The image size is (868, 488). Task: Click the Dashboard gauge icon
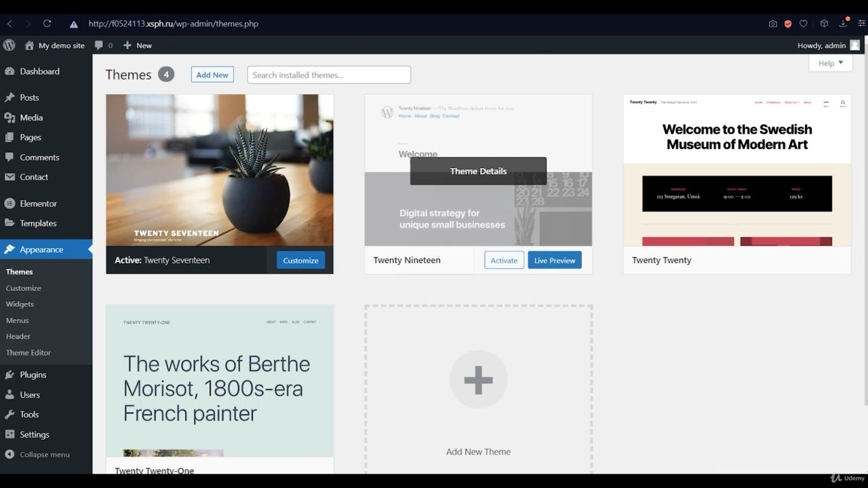9,71
